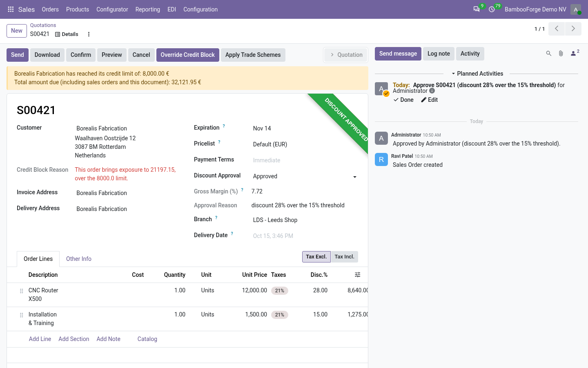The height and width of the screenshot is (368, 588).
Task: Edit the planned approval activity
Action: 430,100
